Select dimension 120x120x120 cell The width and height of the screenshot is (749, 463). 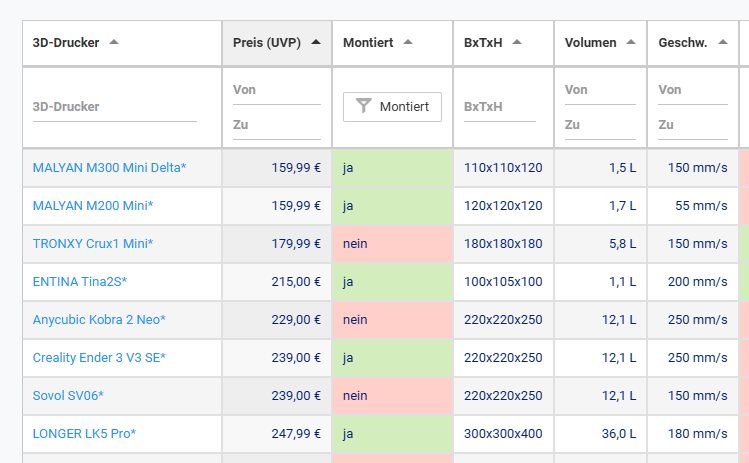click(503, 205)
